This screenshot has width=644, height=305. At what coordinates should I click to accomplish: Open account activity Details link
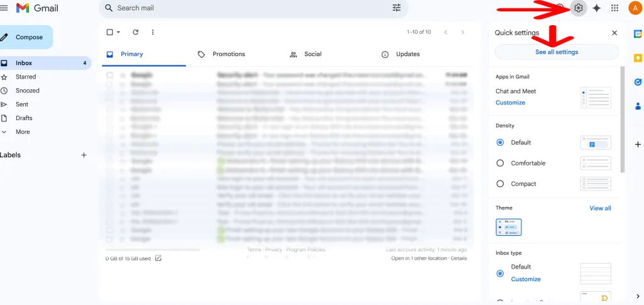click(458, 258)
